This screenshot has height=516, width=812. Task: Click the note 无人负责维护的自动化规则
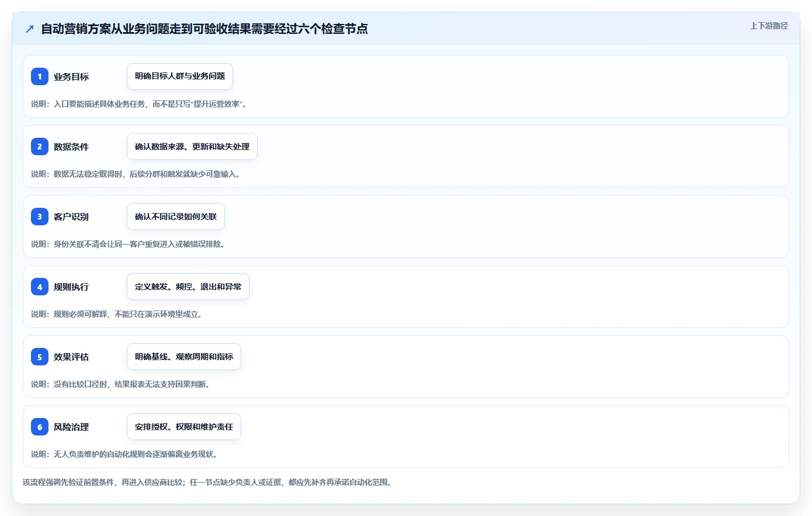pos(125,454)
